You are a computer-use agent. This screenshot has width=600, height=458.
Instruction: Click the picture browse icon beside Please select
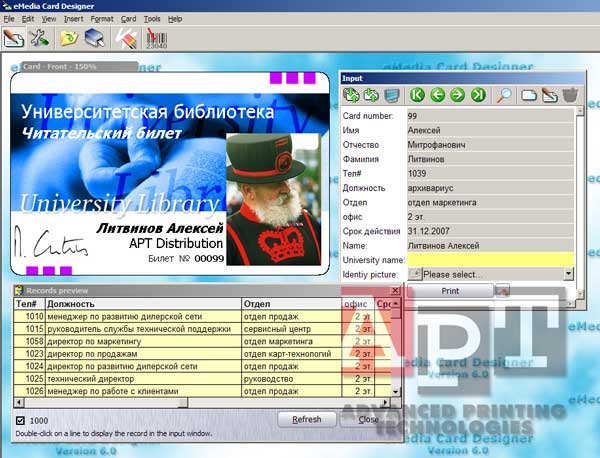coord(415,274)
